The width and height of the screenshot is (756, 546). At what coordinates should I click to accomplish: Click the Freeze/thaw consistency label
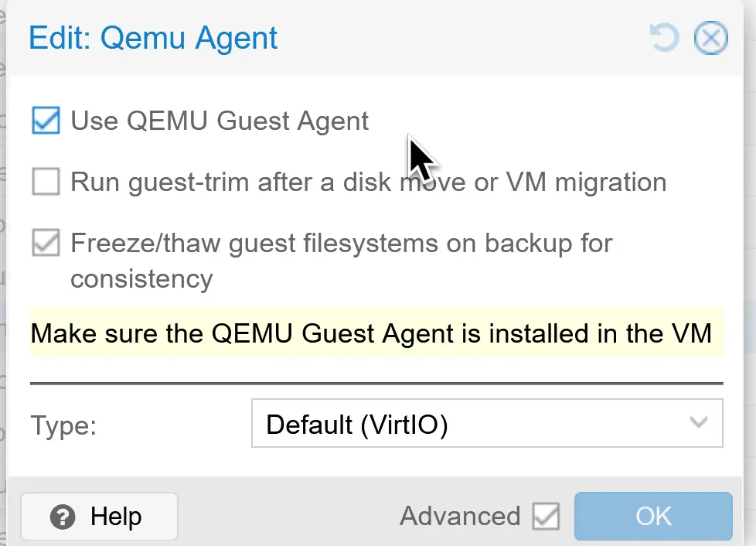tap(340, 243)
